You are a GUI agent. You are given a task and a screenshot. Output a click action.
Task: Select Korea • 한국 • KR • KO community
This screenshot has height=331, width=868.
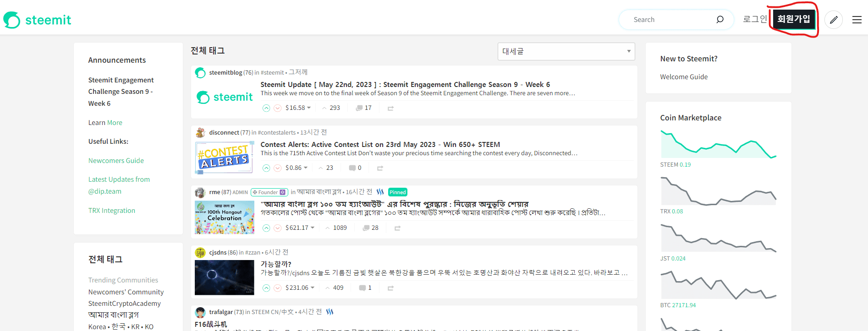(x=121, y=327)
